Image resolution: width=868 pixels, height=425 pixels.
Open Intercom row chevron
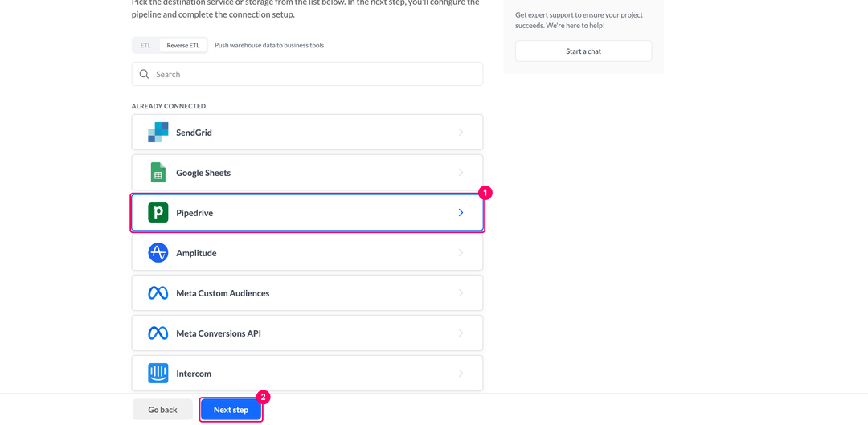tap(461, 374)
